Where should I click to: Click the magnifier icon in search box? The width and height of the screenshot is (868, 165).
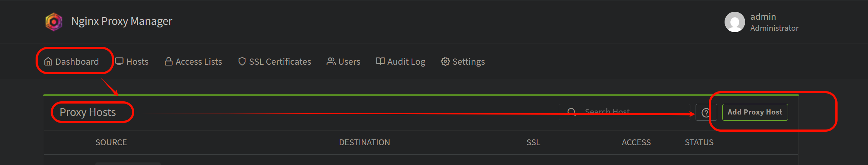(572, 112)
